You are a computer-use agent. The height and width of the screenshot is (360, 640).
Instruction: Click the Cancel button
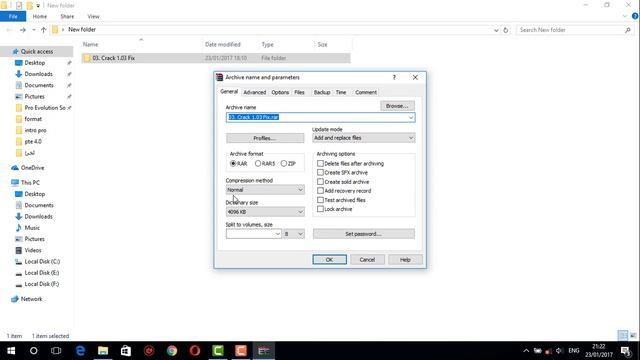click(x=367, y=260)
